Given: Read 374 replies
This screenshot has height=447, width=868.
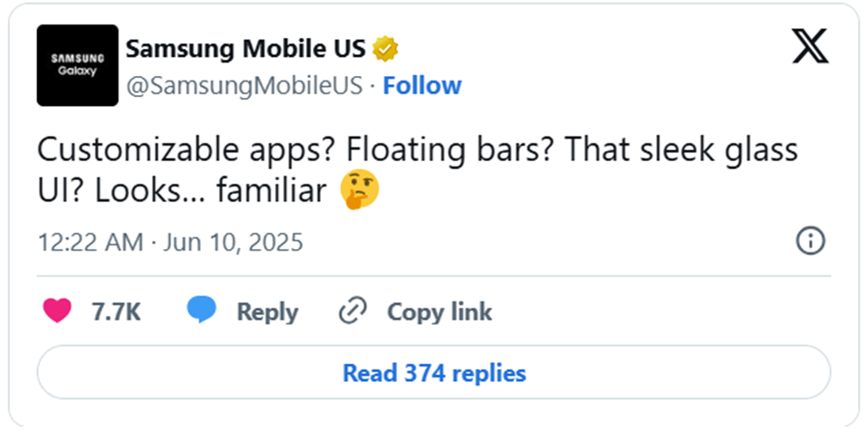Looking at the screenshot, I should [434, 372].
